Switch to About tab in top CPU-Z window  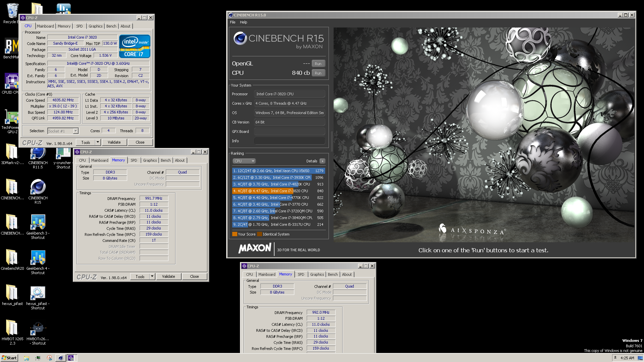click(x=125, y=26)
